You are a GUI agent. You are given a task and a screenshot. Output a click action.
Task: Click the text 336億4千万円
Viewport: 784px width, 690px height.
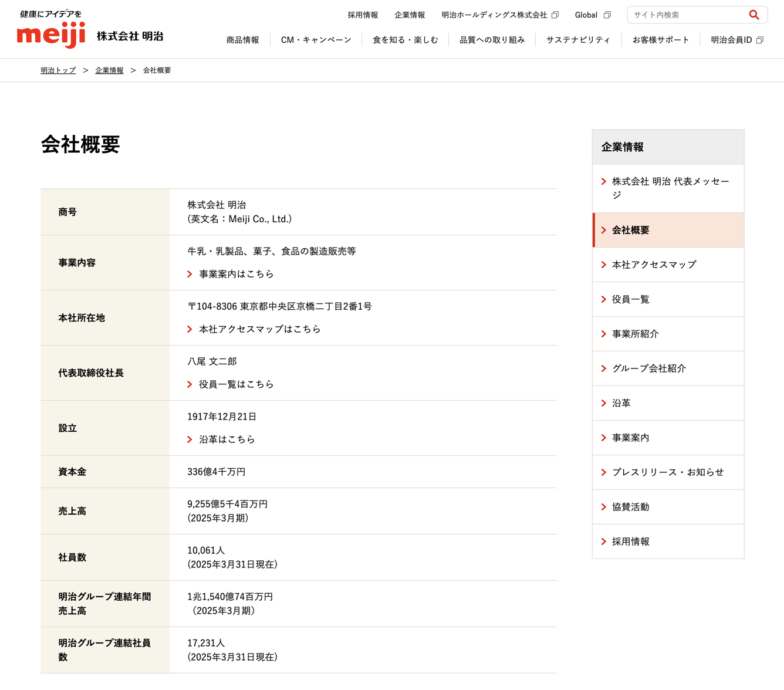[217, 472]
